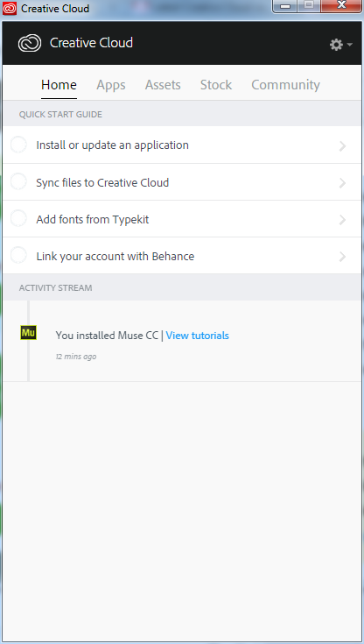Viewport: 364px width, 644px height.
Task: Expand chevron on Link your account with Behance
Action: [342, 257]
